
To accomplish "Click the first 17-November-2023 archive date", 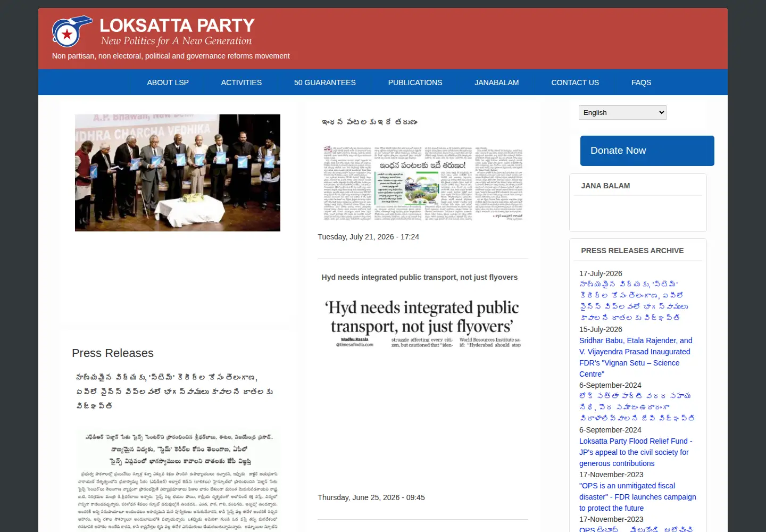I will coord(611,475).
